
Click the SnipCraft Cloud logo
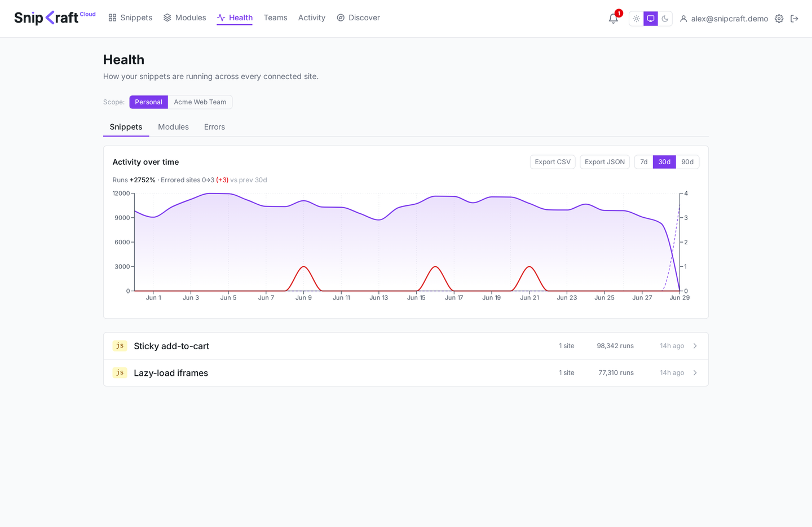55,17
